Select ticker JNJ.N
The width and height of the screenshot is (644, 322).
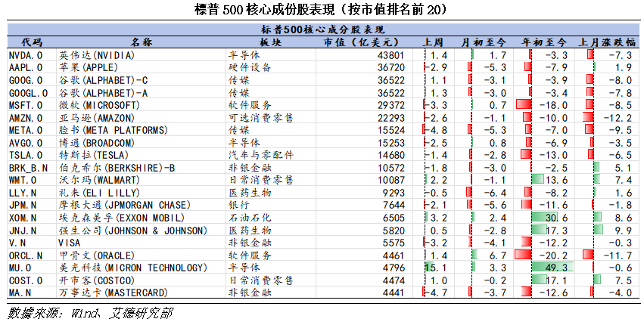[x=23, y=230]
